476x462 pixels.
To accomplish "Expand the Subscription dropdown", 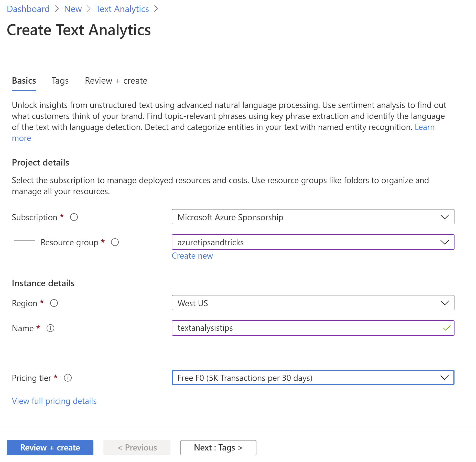I will point(313,217).
